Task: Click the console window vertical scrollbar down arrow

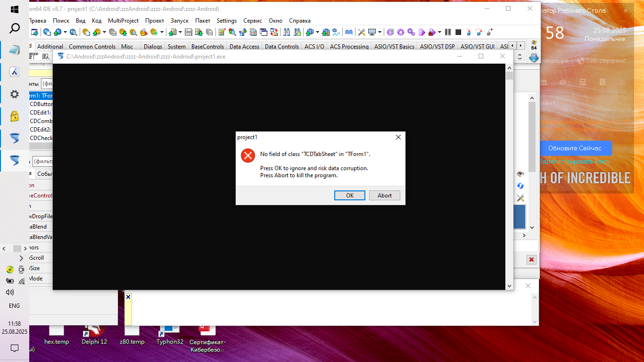Action: [509, 286]
